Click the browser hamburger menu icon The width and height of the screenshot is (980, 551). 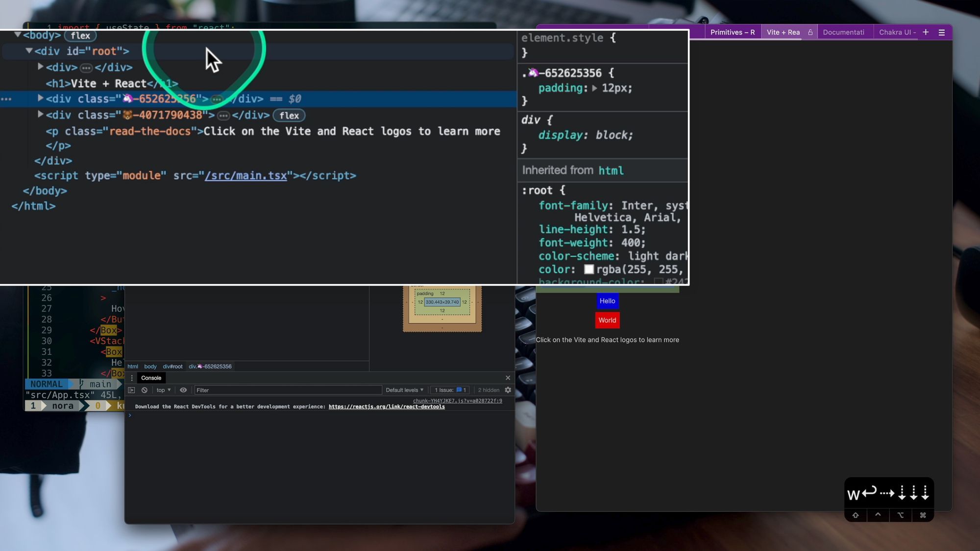(941, 32)
